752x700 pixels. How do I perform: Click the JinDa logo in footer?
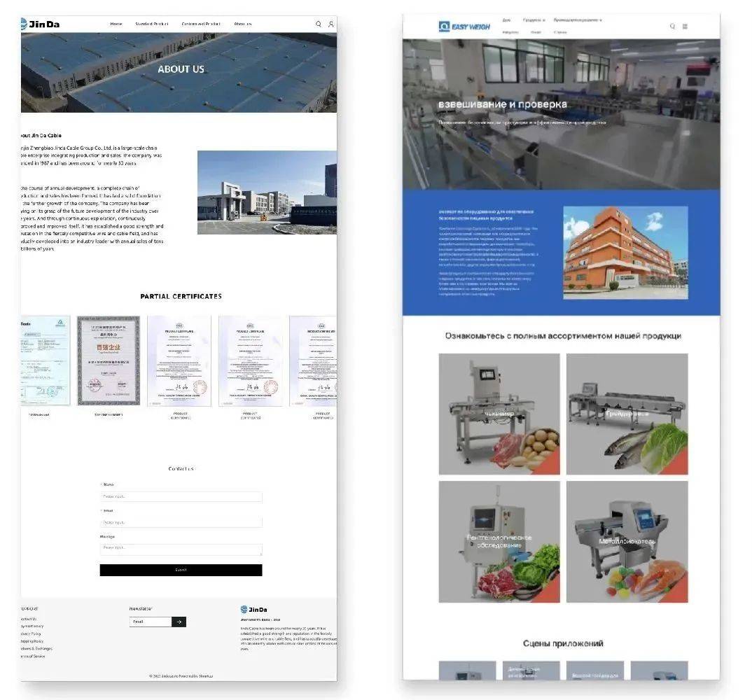253,610
